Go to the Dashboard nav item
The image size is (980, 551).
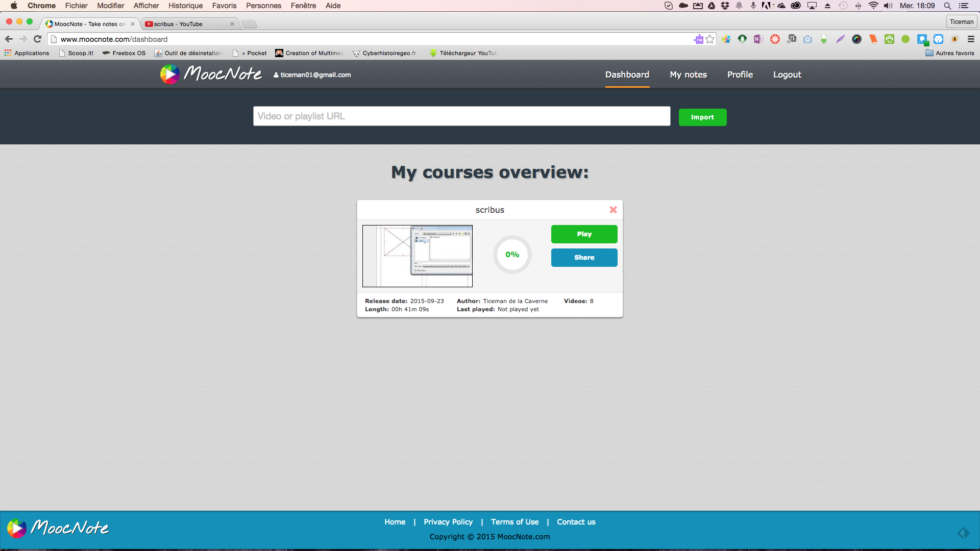point(627,74)
